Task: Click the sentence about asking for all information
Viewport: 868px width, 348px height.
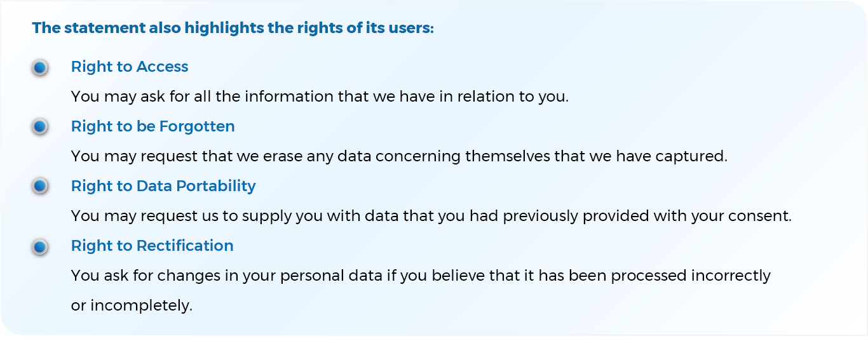Action: [x=320, y=97]
